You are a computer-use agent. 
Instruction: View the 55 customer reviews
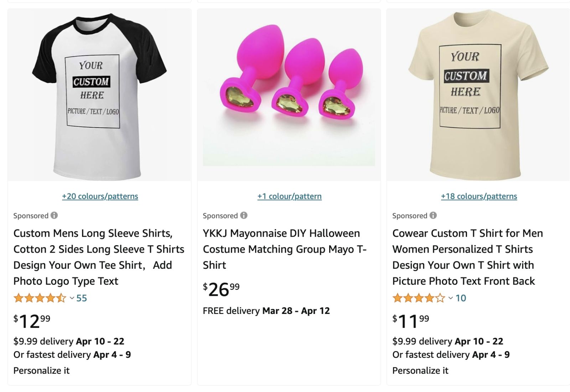(82, 298)
